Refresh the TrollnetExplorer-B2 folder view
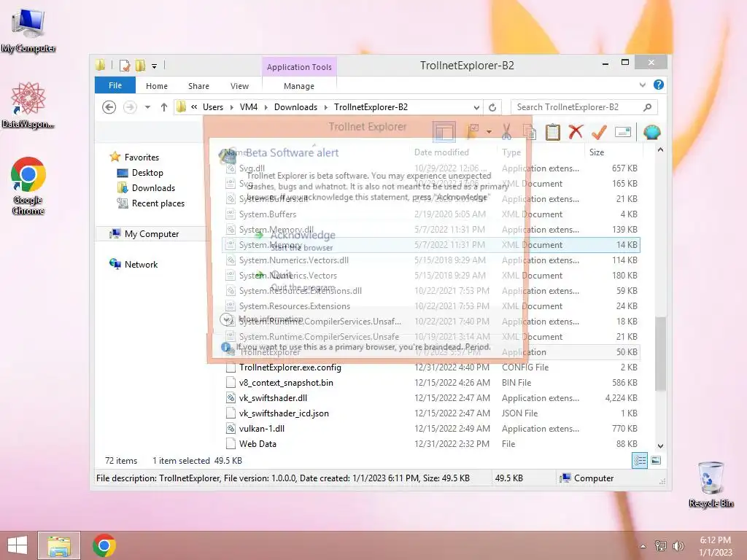Image resolution: width=747 pixels, height=560 pixels. (x=492, y=107)
